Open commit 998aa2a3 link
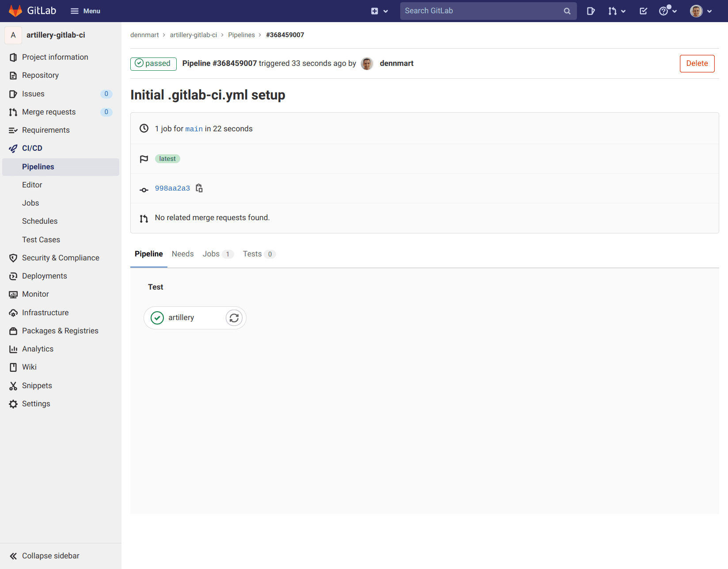Image resolution: width=728 pixels, height=569 pixels. point(172,188)
